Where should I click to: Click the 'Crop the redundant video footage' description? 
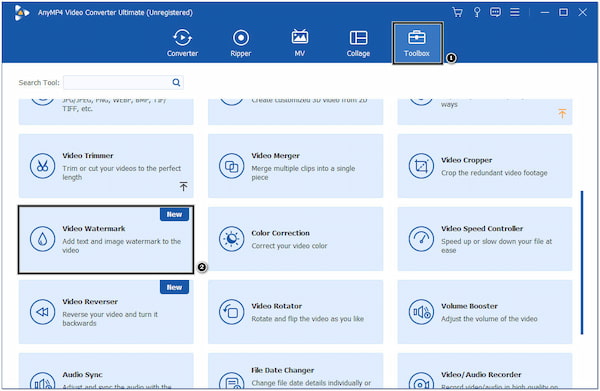[494, 173]
